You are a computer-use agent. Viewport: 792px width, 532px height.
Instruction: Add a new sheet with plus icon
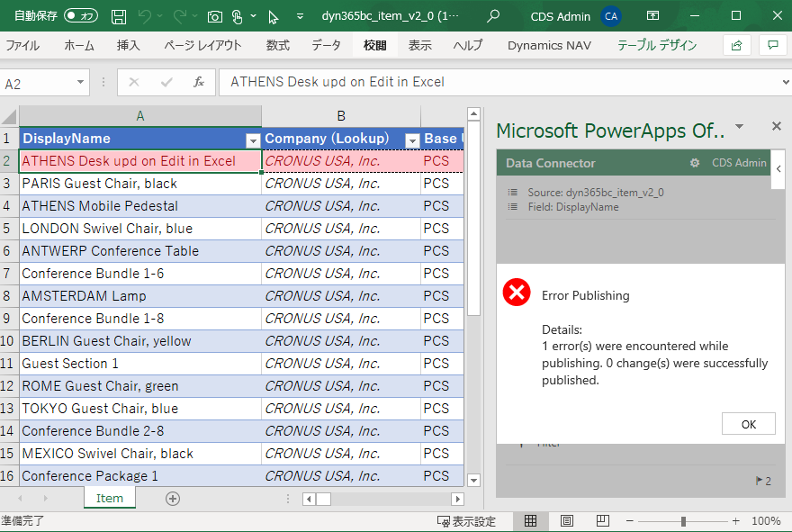(173, 499)
